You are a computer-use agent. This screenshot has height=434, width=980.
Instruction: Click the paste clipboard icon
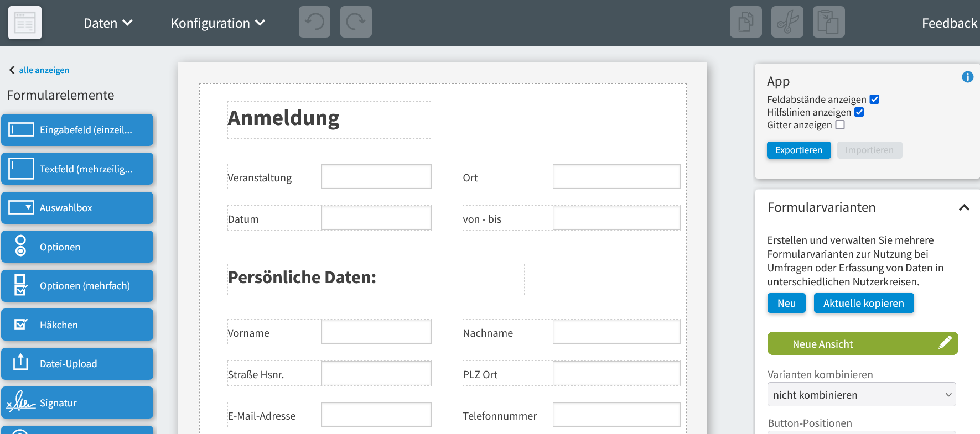[x=829, y=22]
